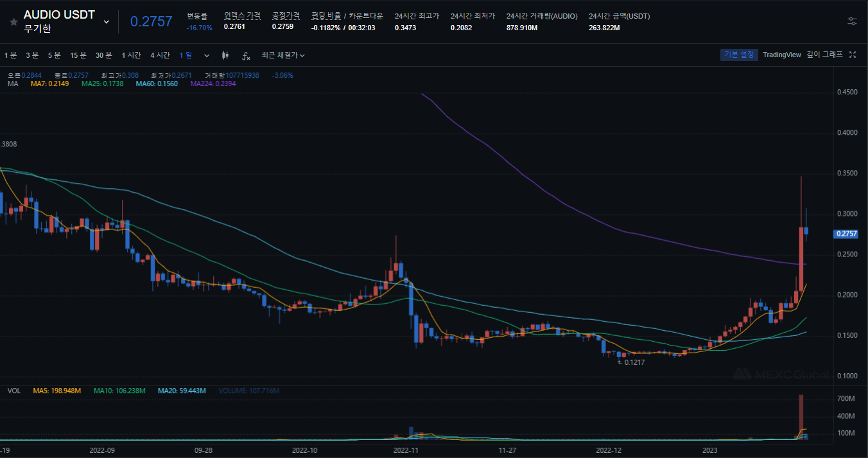The height and width of the screenshot is (458, 868).
Task: Click the 거래량 107715938 value
Action: click(232, 75)
